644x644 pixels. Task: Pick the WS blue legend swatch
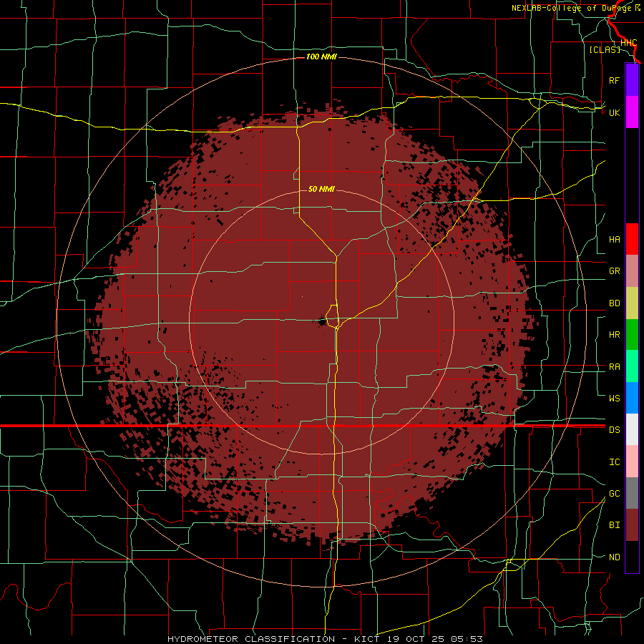(x=632, y=398)
